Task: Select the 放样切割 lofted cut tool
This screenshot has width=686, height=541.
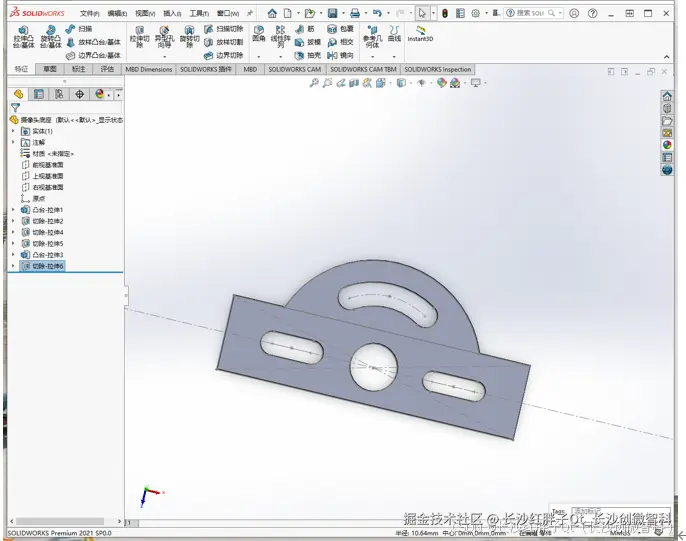Action: click(224, 42)
